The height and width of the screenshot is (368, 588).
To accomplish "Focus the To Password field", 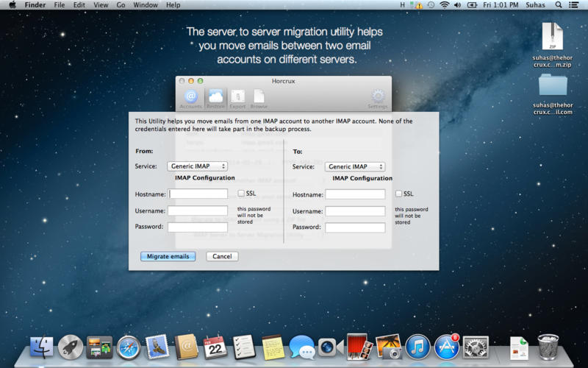I will click(355, 227).
